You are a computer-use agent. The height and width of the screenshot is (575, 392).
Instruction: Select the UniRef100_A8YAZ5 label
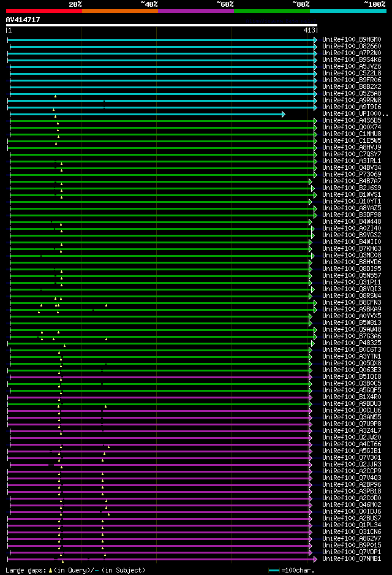pos(352,208)
